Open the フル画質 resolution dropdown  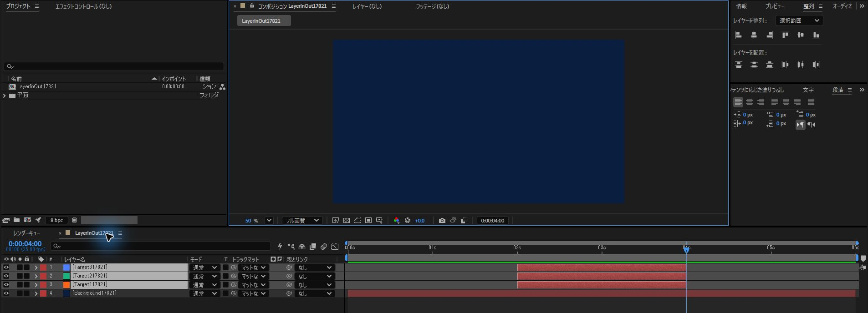[302, 221]
